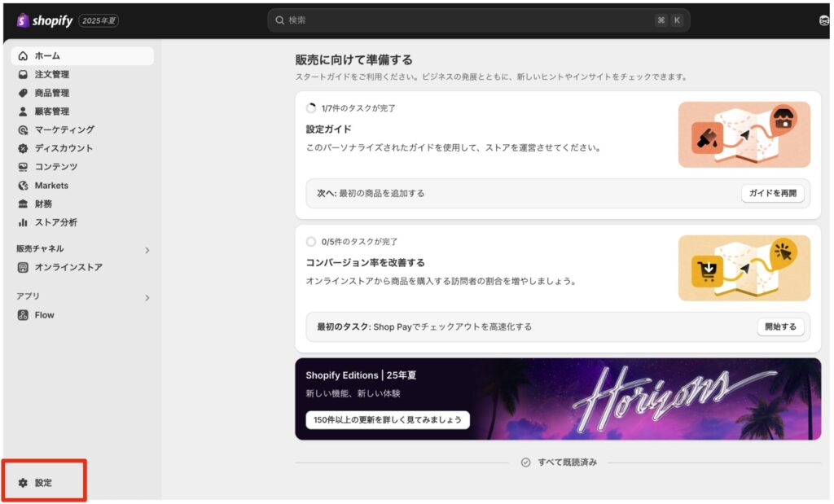
Task: Expand the アプリ section chevron
Action: coord(147,298)
